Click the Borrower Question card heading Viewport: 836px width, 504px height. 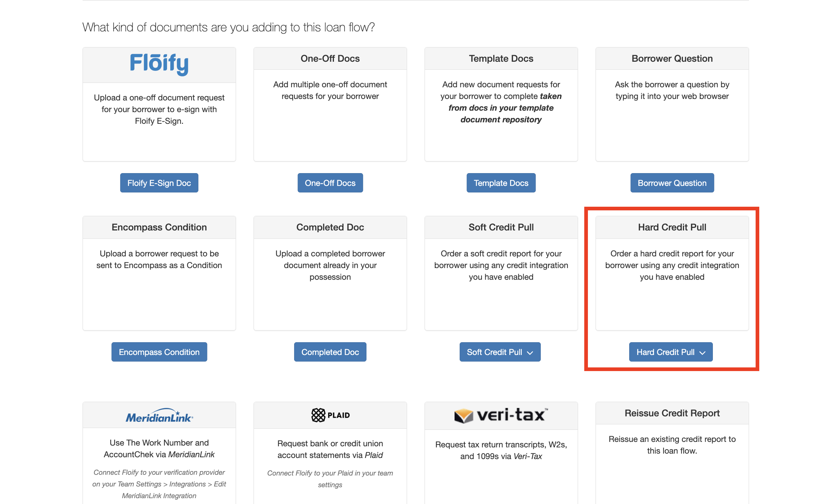pos(672,58)
